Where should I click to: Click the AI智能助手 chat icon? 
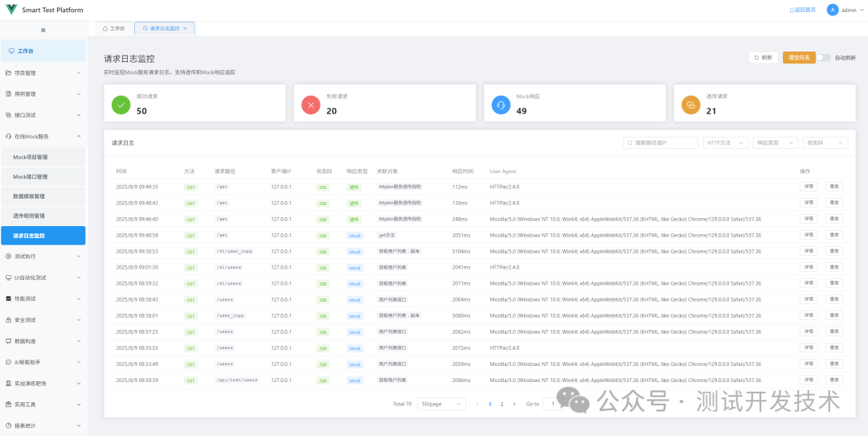pos(8,362)
